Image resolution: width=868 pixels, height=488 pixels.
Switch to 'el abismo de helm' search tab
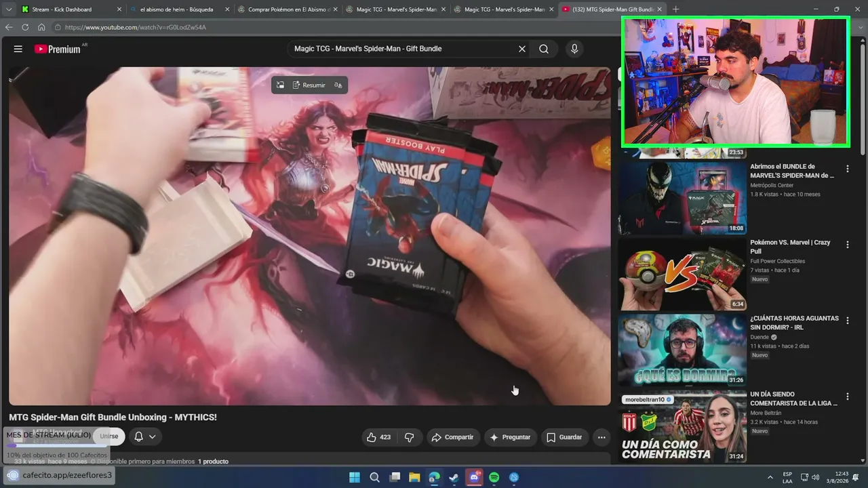pyautogui.click(x=180, y=9)
